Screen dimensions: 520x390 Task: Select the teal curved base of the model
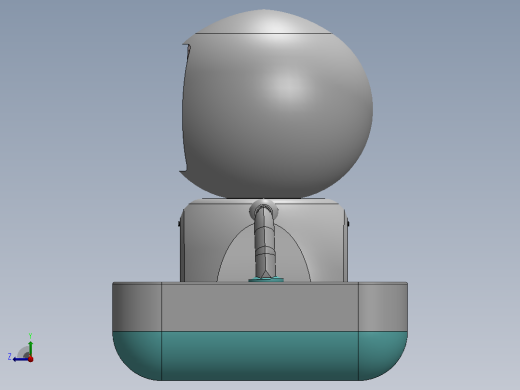260,356
